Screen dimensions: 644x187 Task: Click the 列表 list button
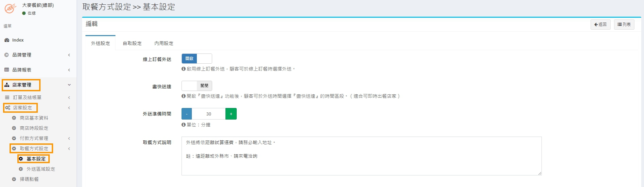[624, 25]
